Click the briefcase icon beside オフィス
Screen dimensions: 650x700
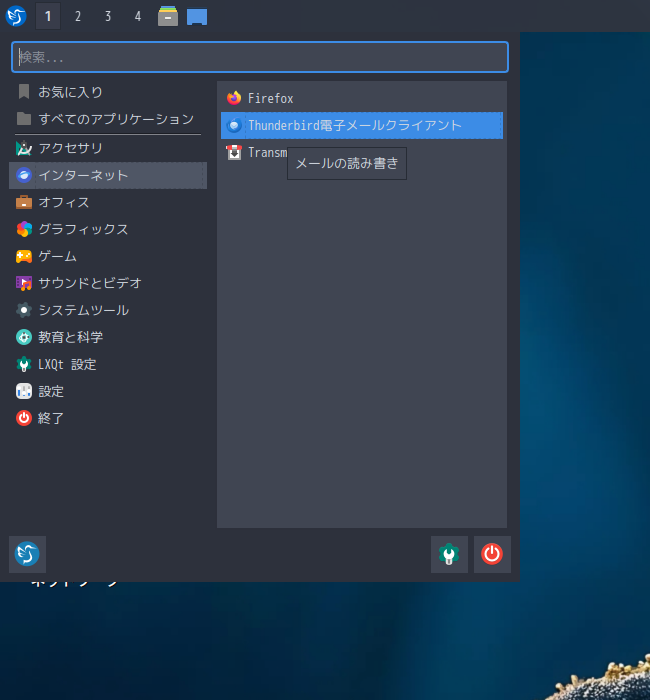point(24,202)
